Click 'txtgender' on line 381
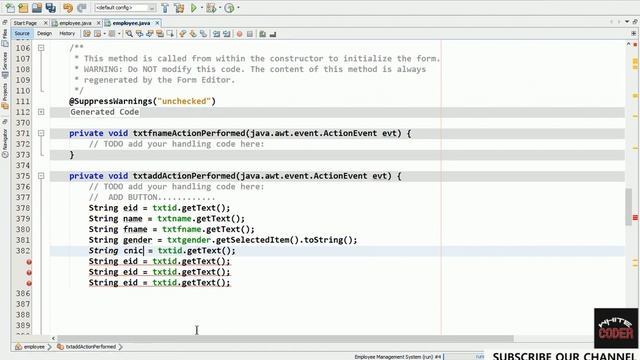This screenshot has height=360, width=640. click(188, 240)
